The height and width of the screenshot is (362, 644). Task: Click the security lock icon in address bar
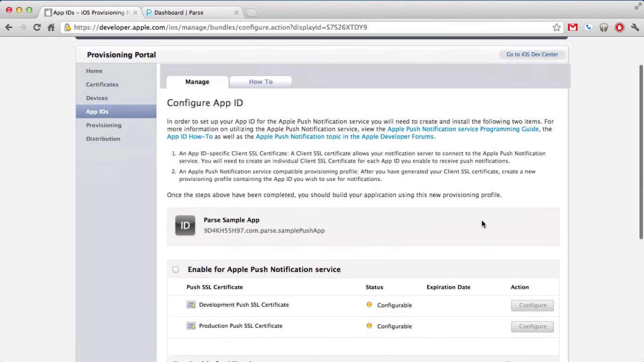point(67,27)
